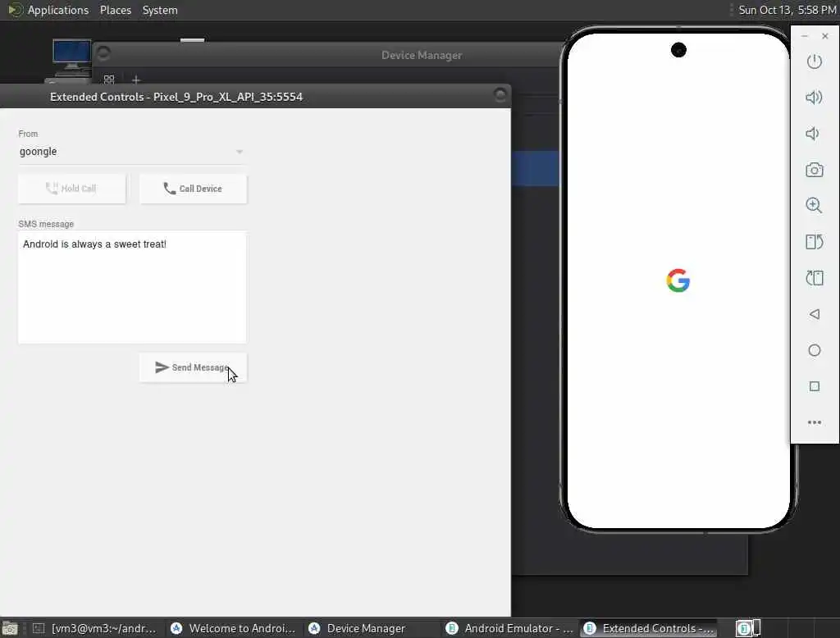This screenshot has width=840, height=638.
Task: Activate zoom magnifier in emulator toolbar
Action: tap(815, 205)
